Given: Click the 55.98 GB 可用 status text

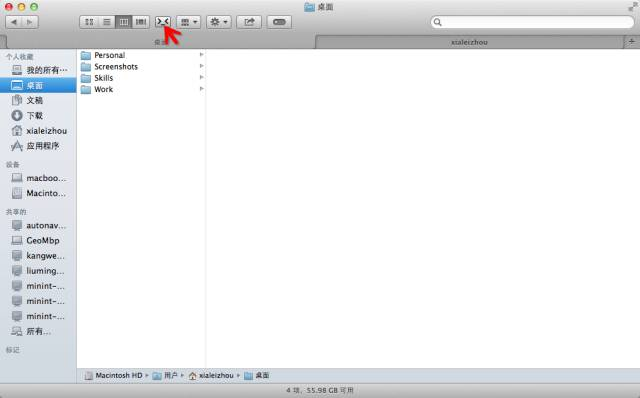Looking at the screenshot, I should pos(330,390).
